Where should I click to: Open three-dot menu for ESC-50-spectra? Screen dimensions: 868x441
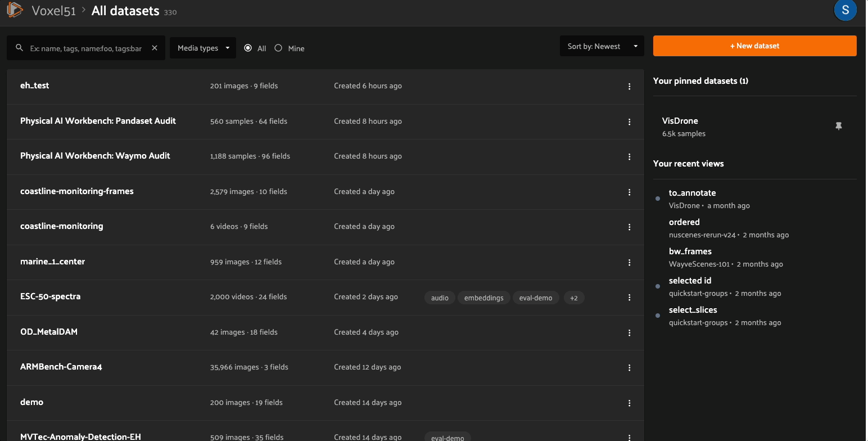pos(629,298)
